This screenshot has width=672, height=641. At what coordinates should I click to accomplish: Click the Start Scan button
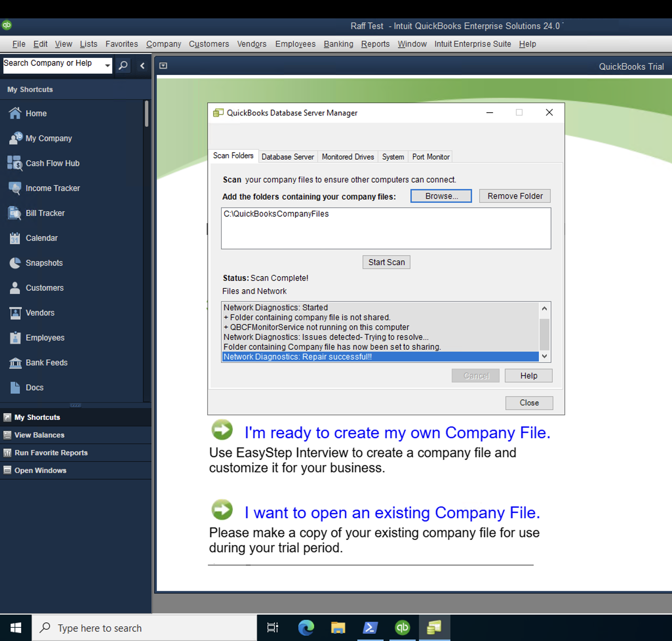[386, 262]
